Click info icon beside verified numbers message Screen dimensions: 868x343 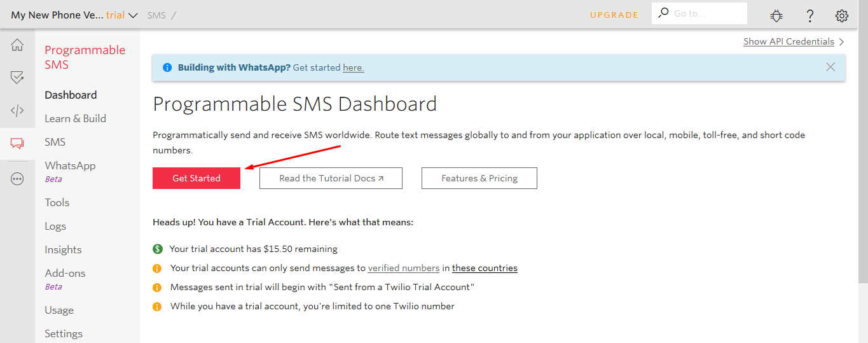[x=157, y=269]
